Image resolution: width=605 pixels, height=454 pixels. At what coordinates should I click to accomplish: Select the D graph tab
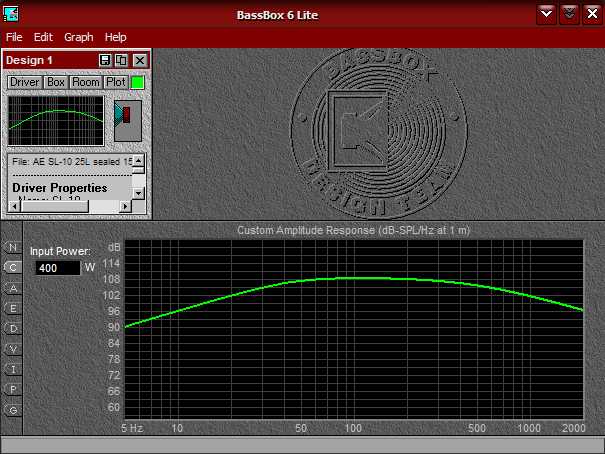coord(13,329)
